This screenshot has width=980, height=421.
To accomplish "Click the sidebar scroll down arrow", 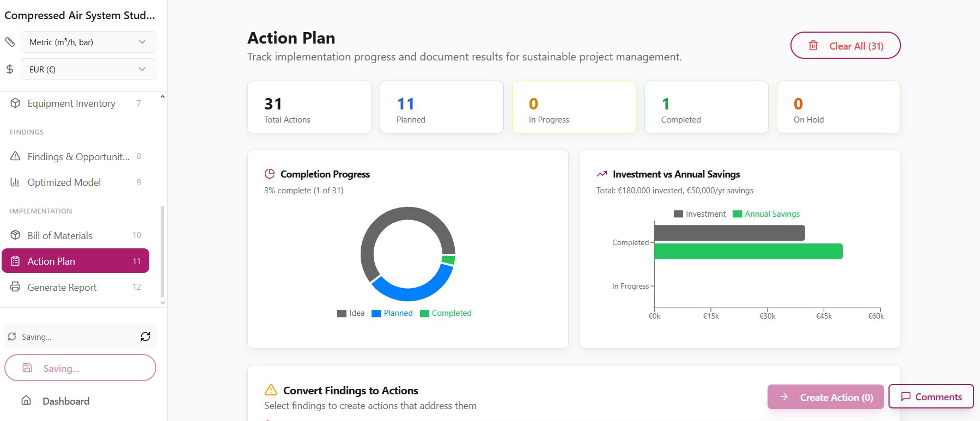I will point(162,302).
